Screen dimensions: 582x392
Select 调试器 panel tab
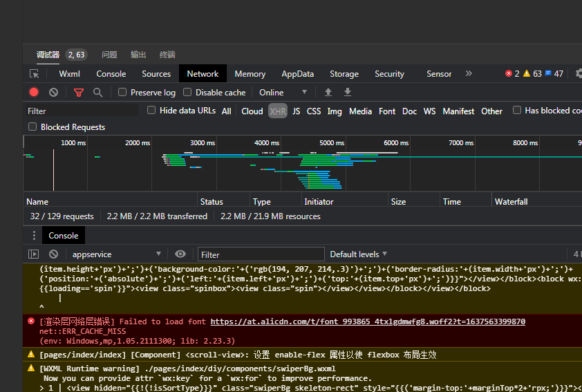pos(48,55)
